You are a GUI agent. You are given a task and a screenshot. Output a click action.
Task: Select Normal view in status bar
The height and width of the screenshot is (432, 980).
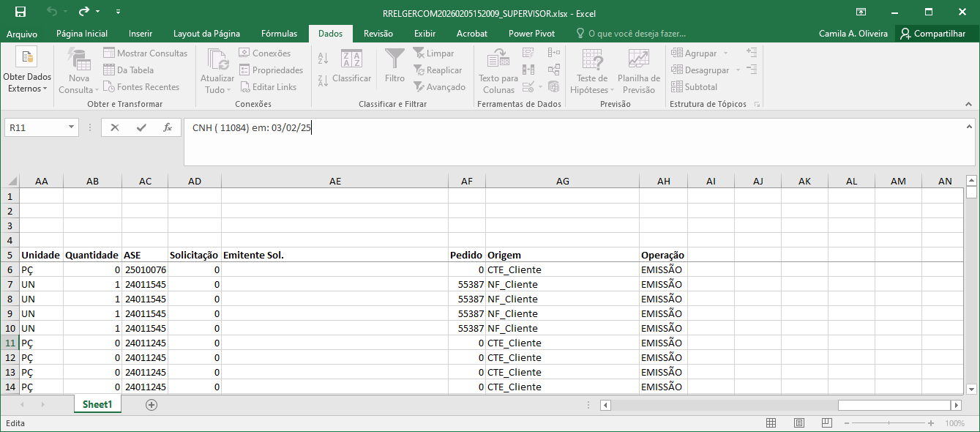click(x=771, y=423)
